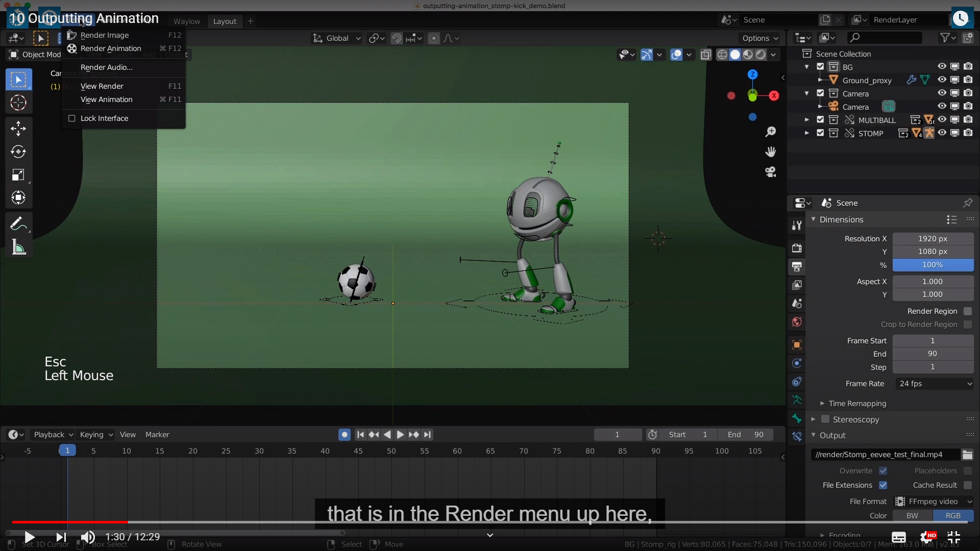Choose Render Animation from the menu

pyautogui.click(x=111, y=48)
